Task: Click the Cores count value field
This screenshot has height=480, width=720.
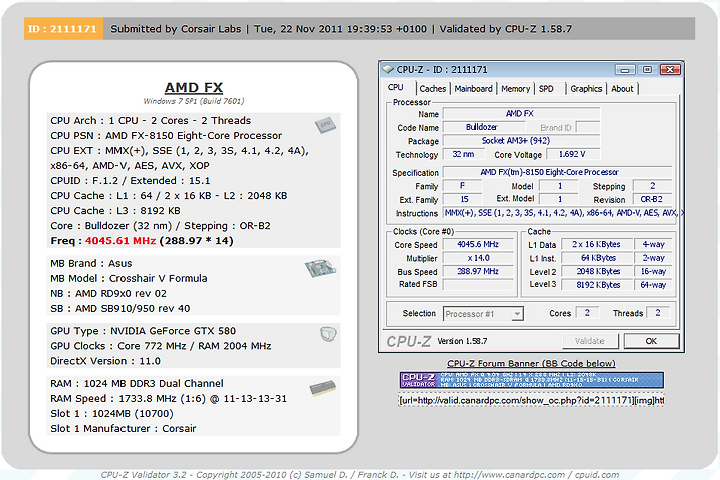Action: [x=587, y=313]
